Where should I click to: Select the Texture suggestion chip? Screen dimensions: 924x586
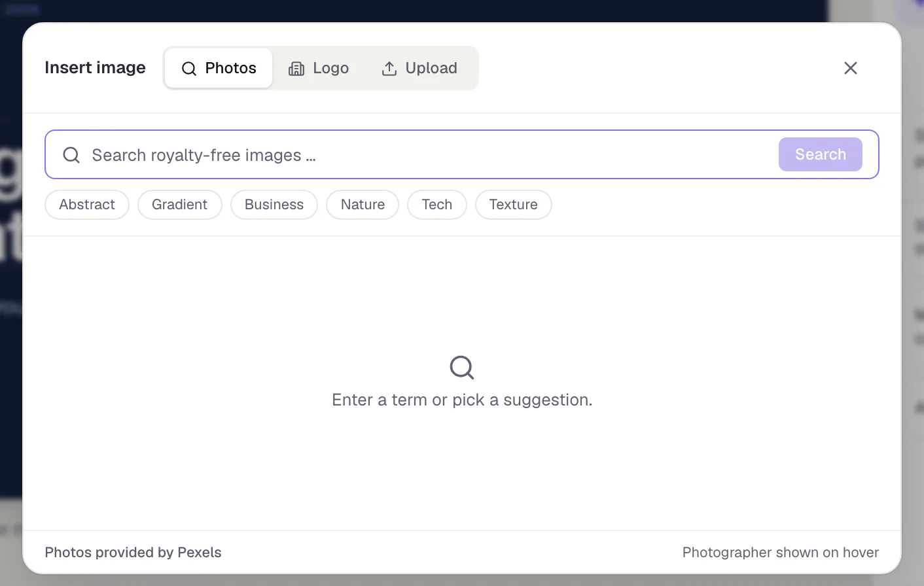pyautogui.click(x=514, y=205)
